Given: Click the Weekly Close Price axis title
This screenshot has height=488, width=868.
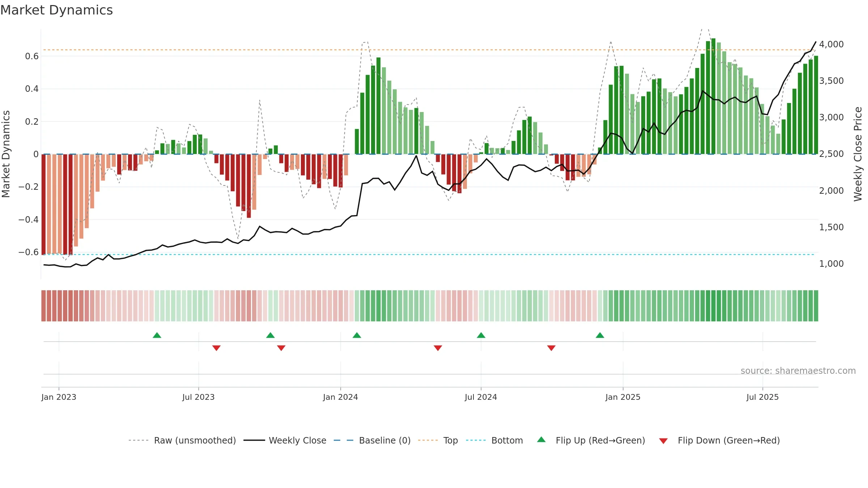Looking at the screenshot, I should (x=858, y=154).
